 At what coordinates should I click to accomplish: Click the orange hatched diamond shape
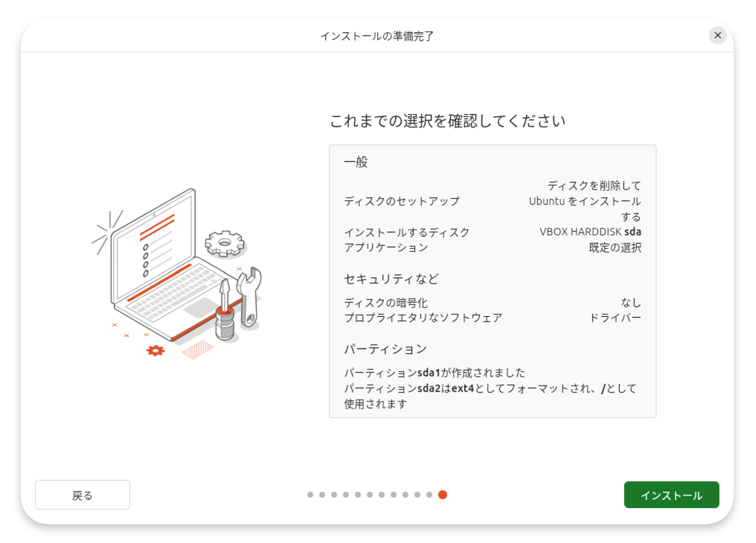pos(197,349)
